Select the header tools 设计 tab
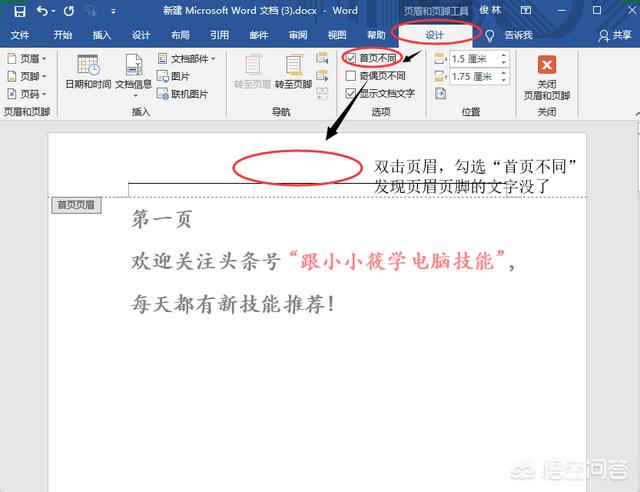The height and width of the screenshot is (492, 640). [434, 35]
